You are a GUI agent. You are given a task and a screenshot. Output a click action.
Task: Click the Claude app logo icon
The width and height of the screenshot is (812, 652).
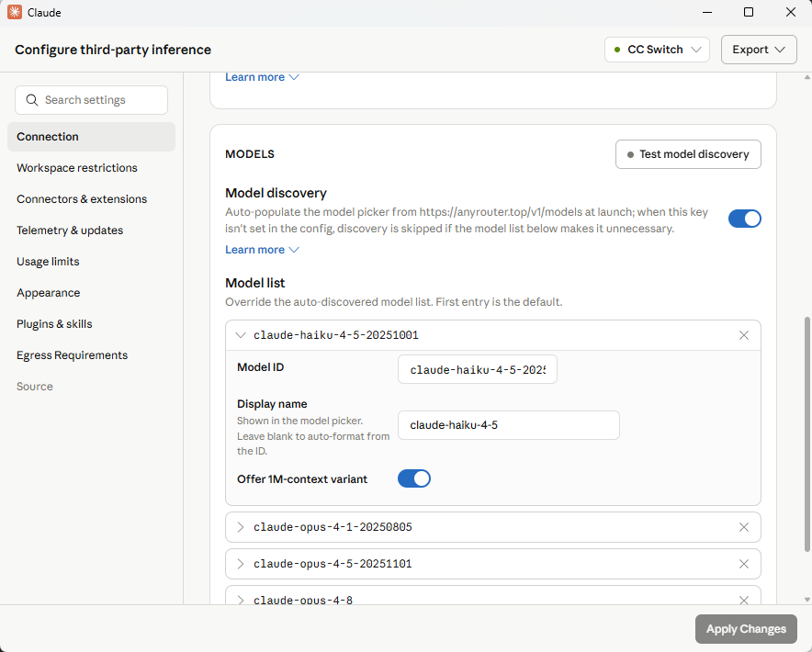coord(15,12)
